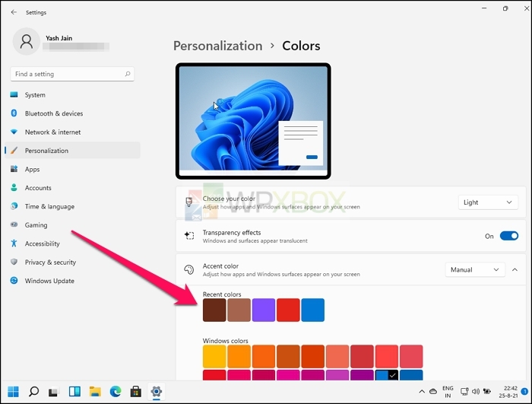This screenshot has width=532, height=404.
Task: Select the light brown recent color
Action: point(239,310)
